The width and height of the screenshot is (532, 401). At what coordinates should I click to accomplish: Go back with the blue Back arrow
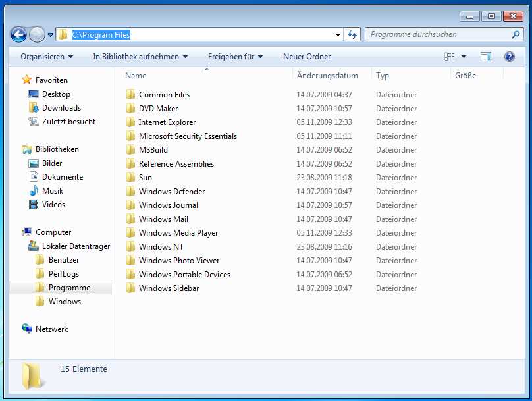pos(18,34)
